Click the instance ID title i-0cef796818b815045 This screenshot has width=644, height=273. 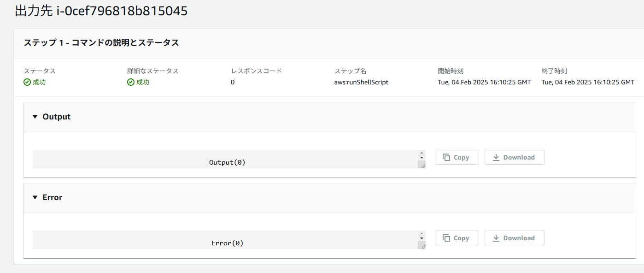122,11
